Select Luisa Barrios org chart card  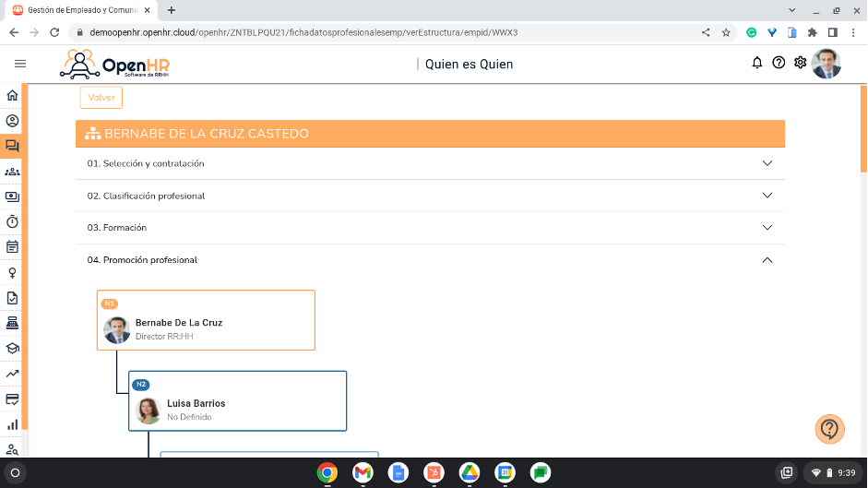237,401
